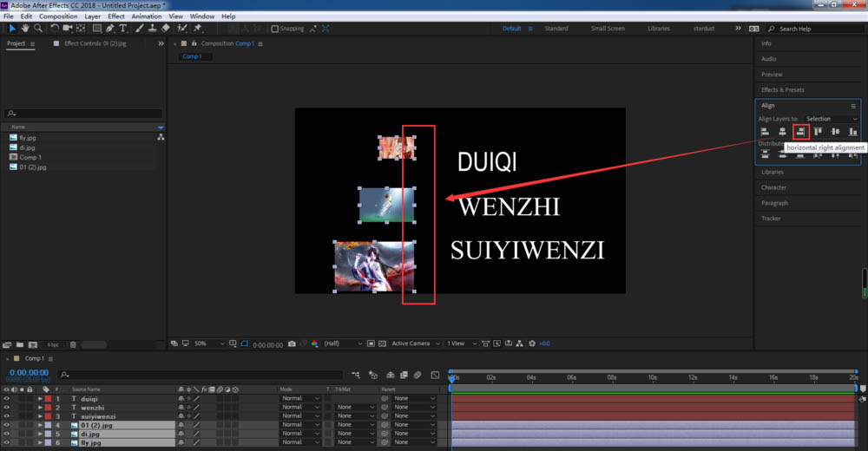Enable the Snapping checkbox
The image size is (868, 451).
[x=274, y=29]
